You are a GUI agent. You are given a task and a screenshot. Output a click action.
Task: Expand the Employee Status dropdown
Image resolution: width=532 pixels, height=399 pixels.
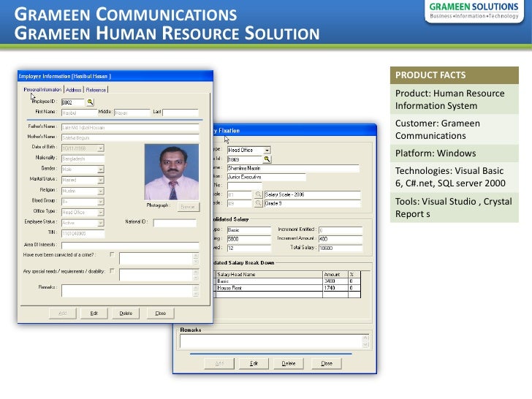pos(100,223)
